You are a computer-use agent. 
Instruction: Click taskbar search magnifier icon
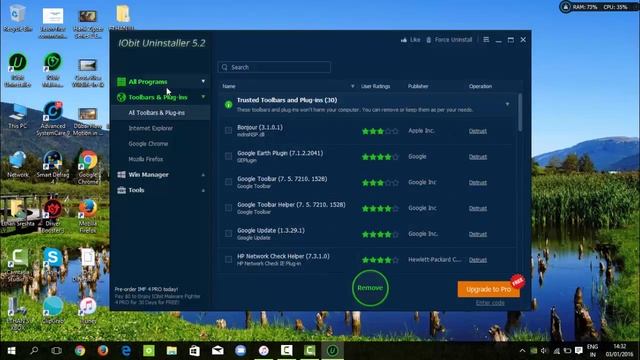click(34, 351)
